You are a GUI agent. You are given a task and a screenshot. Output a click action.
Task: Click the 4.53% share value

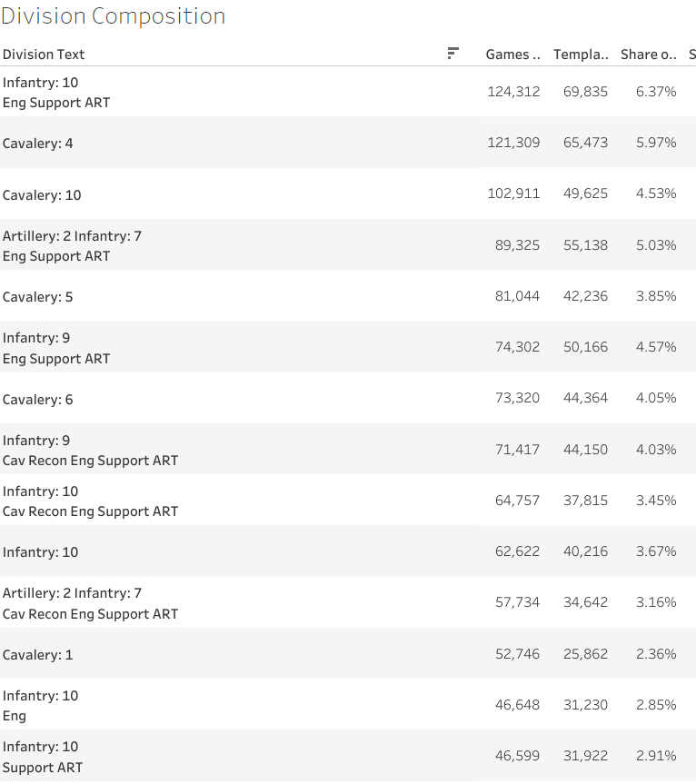coord(656,194)
